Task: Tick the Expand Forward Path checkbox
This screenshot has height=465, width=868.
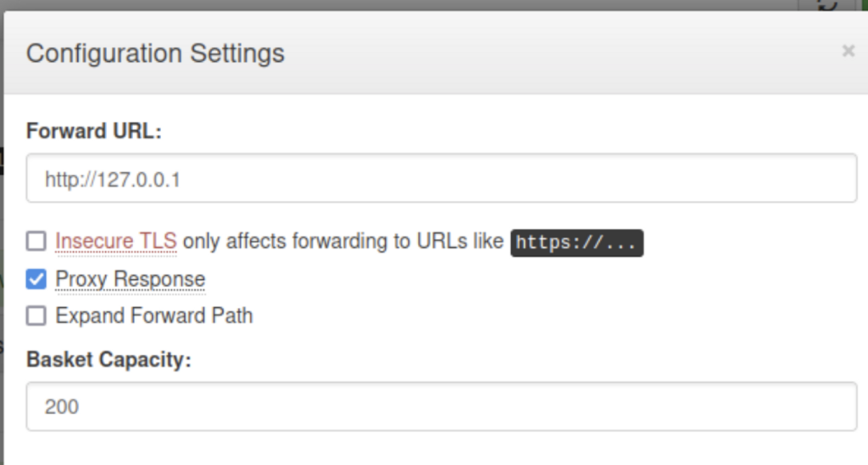Action: click(x=36, y=317)
